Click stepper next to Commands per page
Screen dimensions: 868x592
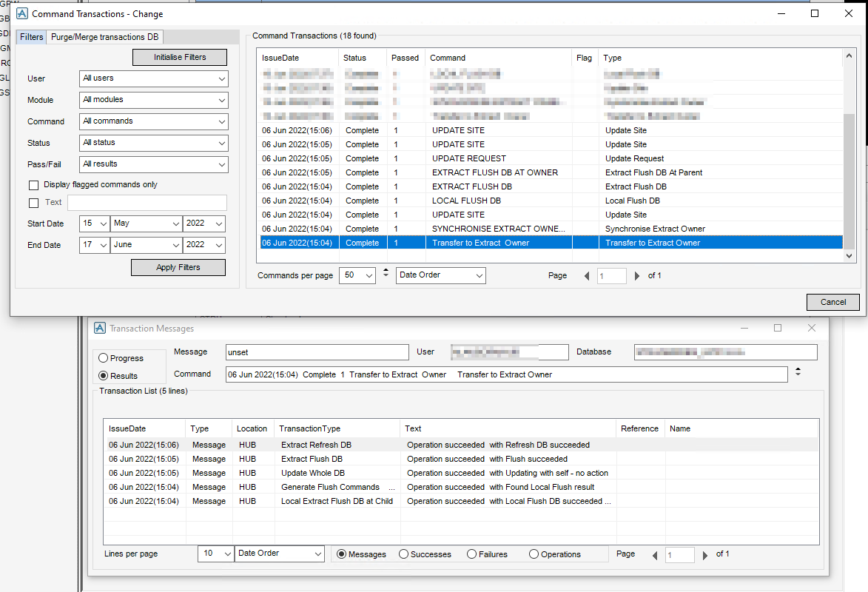coord(386,272)
